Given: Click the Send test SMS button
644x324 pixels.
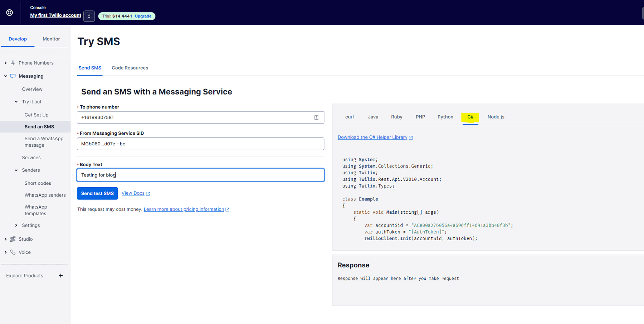Looking at the screenshot, I should (x=97, y=193).
